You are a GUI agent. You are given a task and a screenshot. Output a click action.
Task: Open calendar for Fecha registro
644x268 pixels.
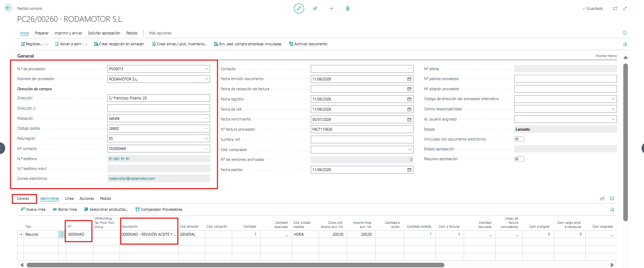409,99
